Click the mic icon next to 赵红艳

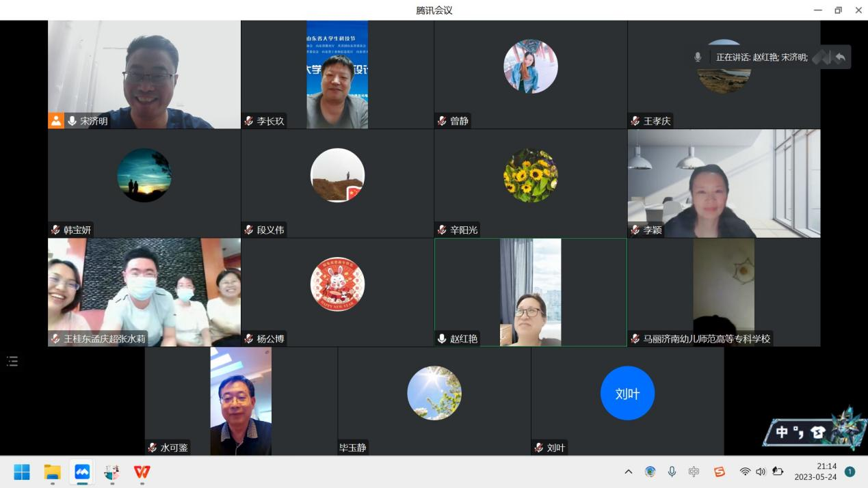442,338
